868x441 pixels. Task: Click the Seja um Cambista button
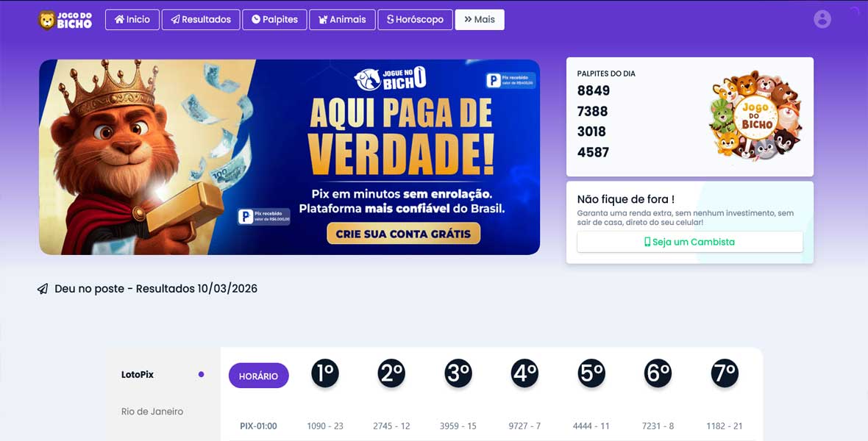coord(690,242)
